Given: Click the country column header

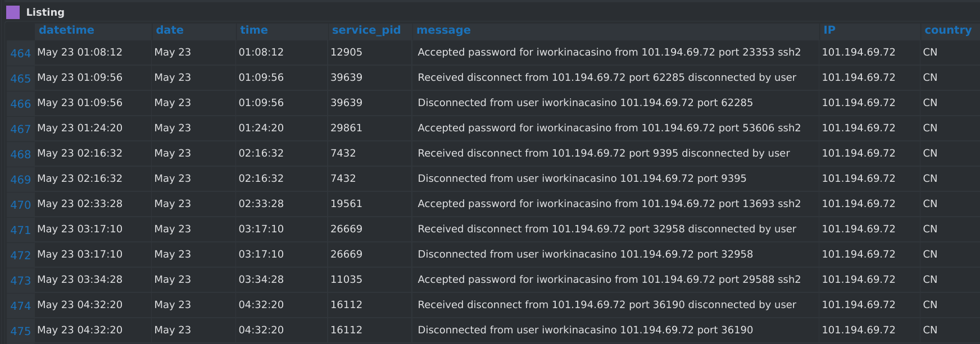Looking at the screenshot, I should point(947,30).
